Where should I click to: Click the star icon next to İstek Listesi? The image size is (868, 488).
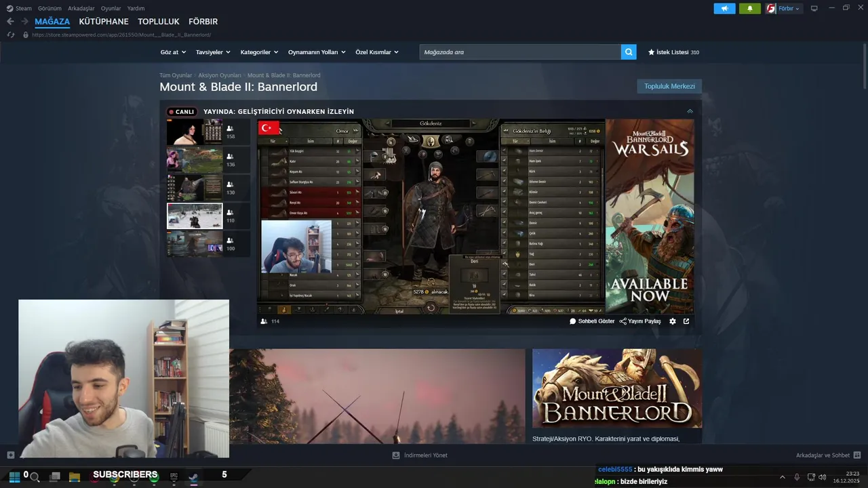tap(651, 52)
